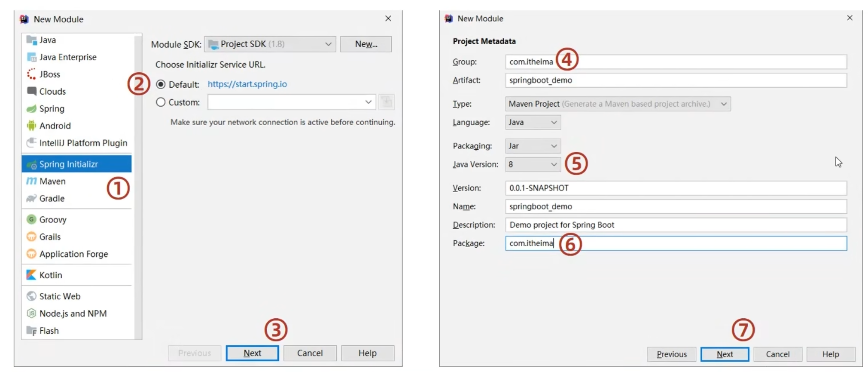Click Cancel in the Project Metadata dialog
The height and width of the screenshot is (372, 868).
778,354
